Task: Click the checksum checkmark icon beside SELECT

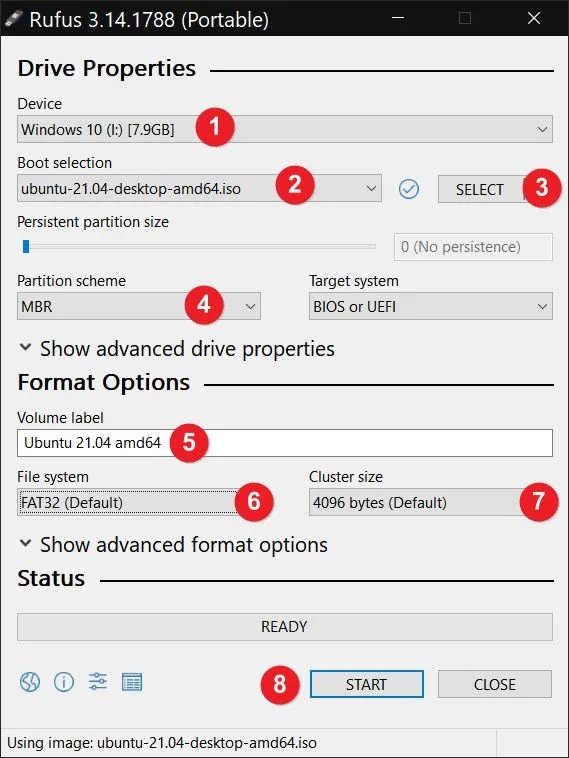Action: click(x=409, y=189)
